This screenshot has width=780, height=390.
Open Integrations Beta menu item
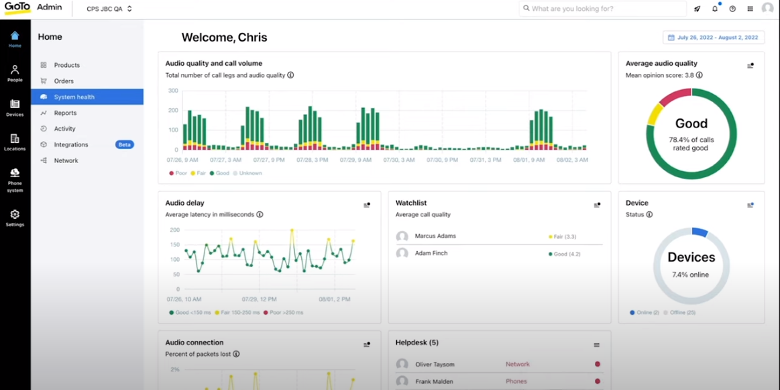pyautogui.click(x=88, y=145)
